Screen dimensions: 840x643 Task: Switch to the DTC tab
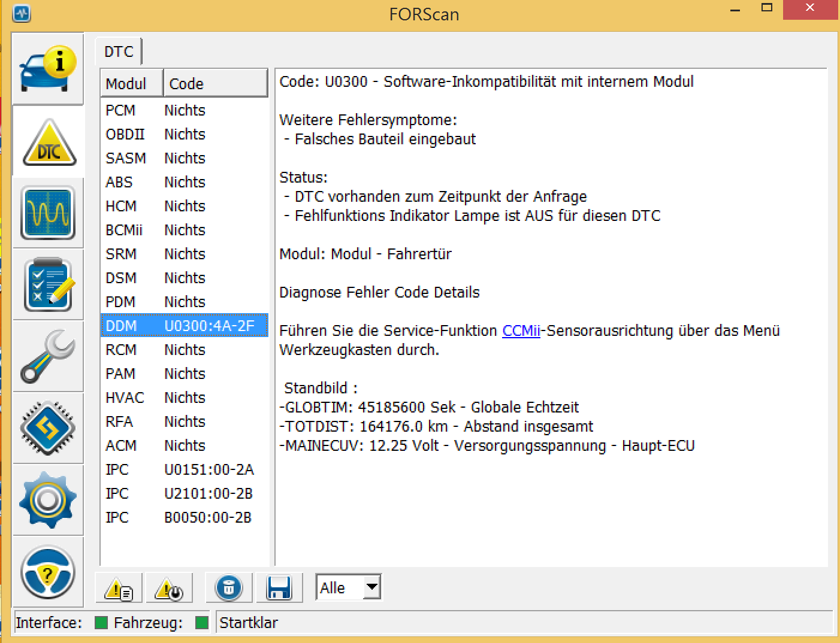(x=119, y=52)
